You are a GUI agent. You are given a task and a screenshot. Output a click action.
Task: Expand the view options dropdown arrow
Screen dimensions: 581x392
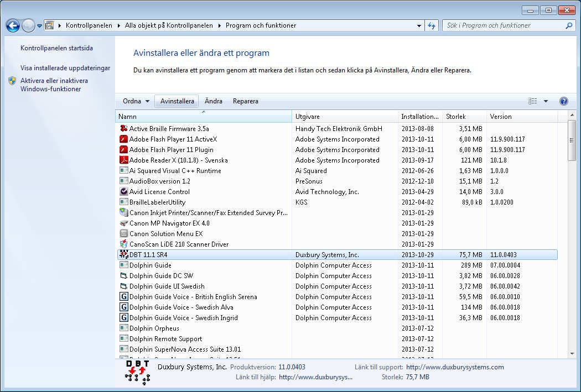(546, 101)
